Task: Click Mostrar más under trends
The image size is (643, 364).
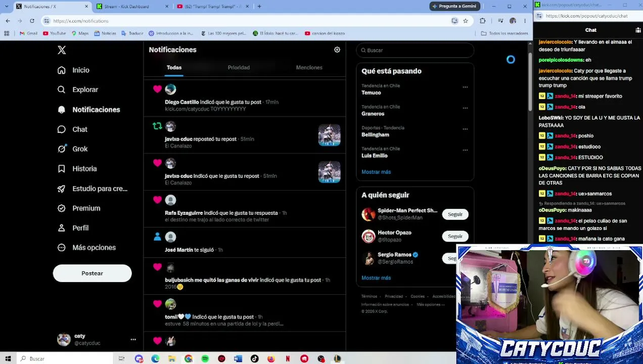Action: (x=376, y=172)
